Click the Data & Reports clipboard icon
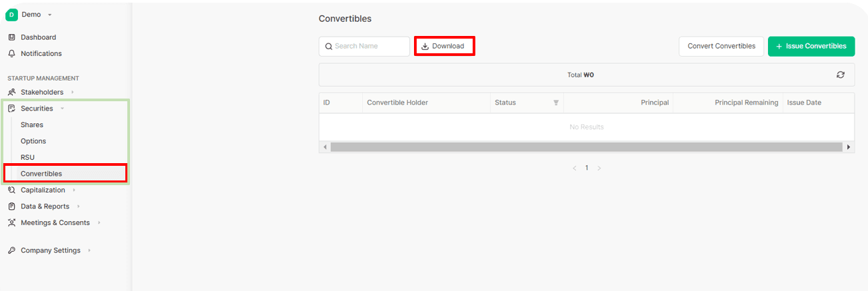The width and height of the screenshot is (868, 291). tap(11, 206)
